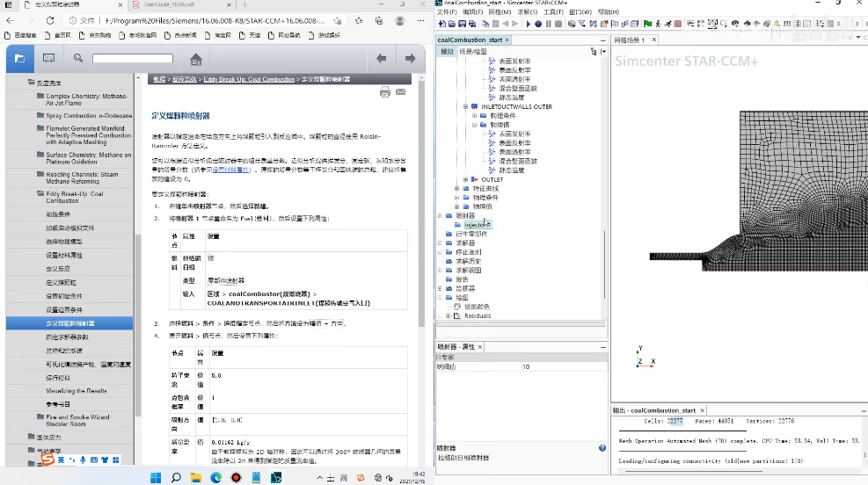This screenshot has width=868, height=485.
Task: Select the 绘图颜色 tree node
Action: pyautogui.click(x=477, y=307)
